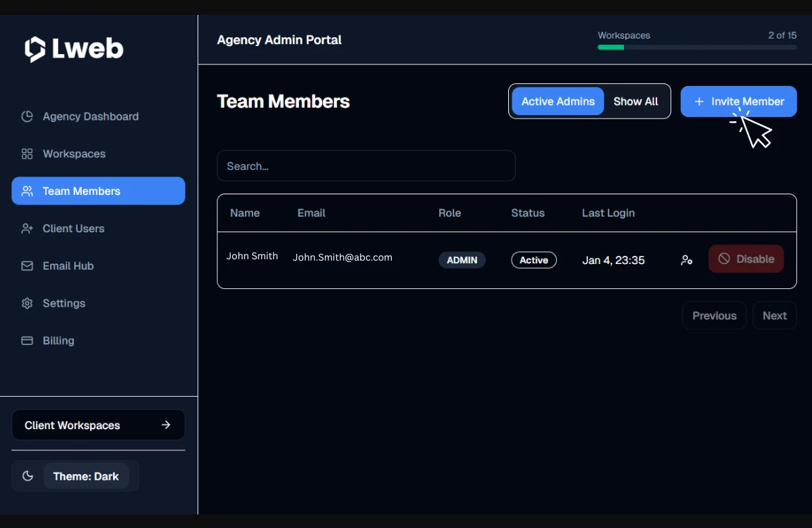Click the Agency Admin Portal title
812x528 pixels.
[279, 40]
